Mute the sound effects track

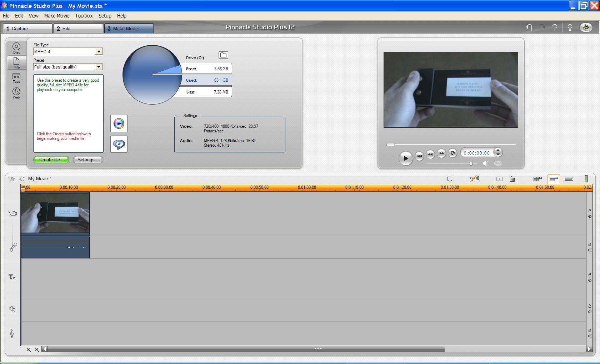(x=590, y=312)
